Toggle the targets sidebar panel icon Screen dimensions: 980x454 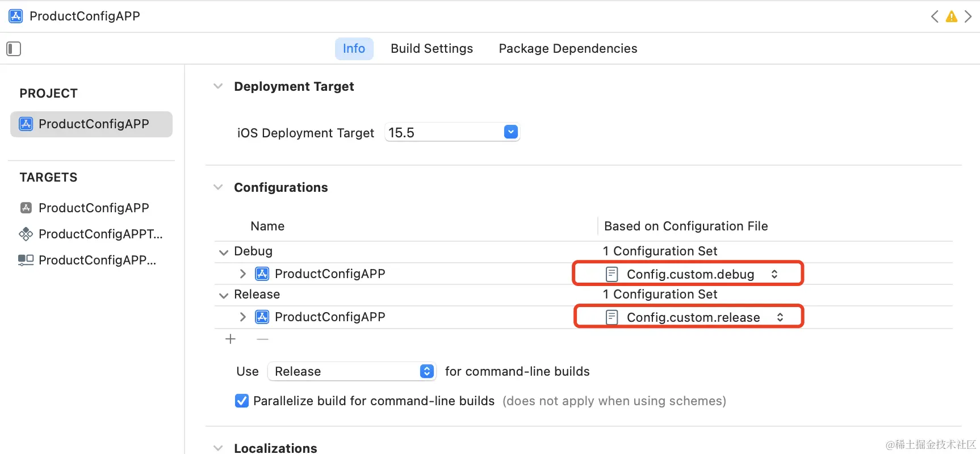point(14,49)
